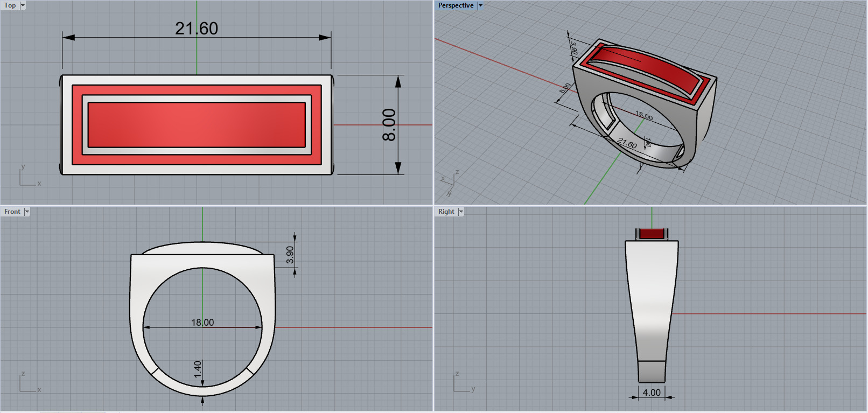Expand the Perspective viewport menu arrow
868x413 pixels.
tap(480, 5)
